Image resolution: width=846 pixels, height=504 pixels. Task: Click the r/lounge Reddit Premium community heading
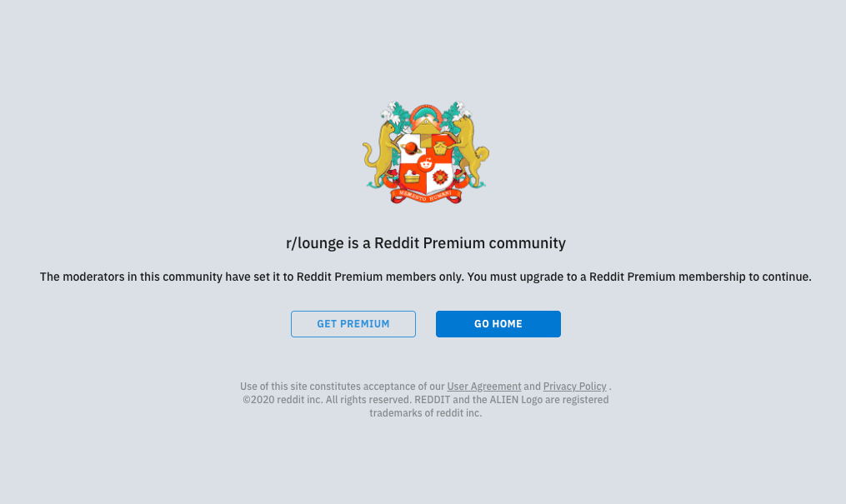click(x=426, y=243)
